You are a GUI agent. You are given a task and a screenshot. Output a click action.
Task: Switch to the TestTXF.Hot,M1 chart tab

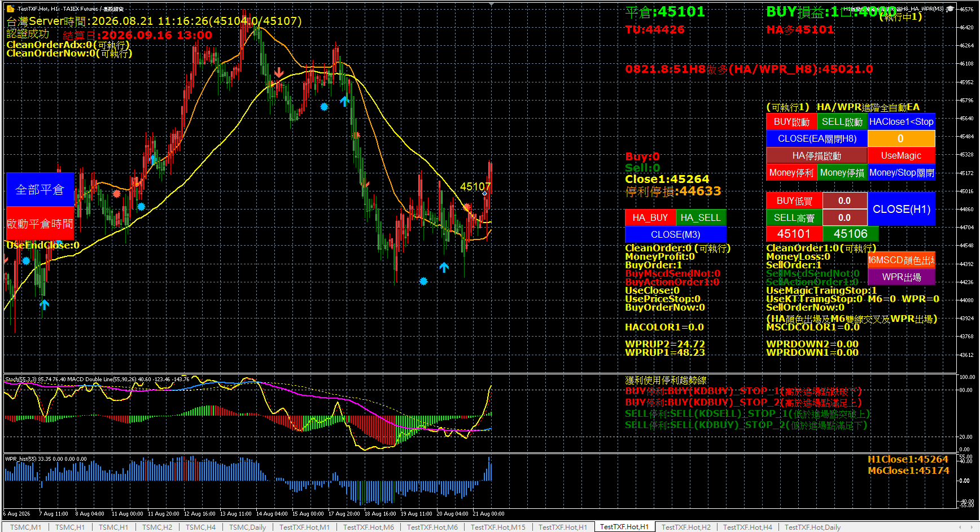pyautogui.click(x=304, y=527)
